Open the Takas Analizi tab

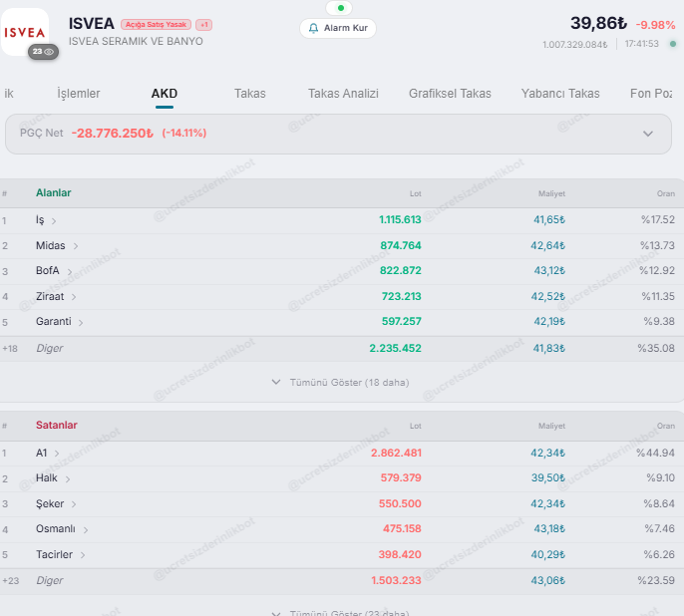343,94
